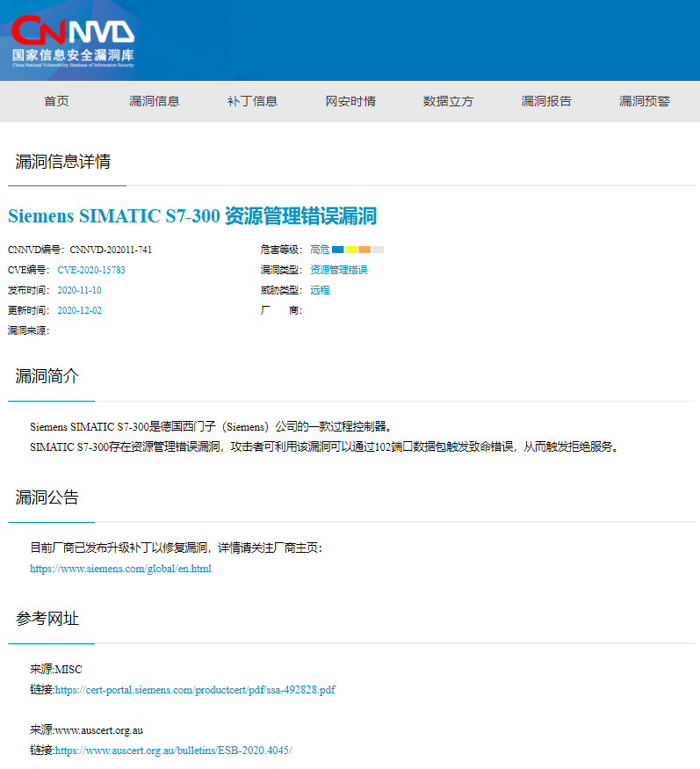This screenshot has width=700, height=769.
Task: Click the 漏洞信息详情 heading
Action: pos(62,162)
